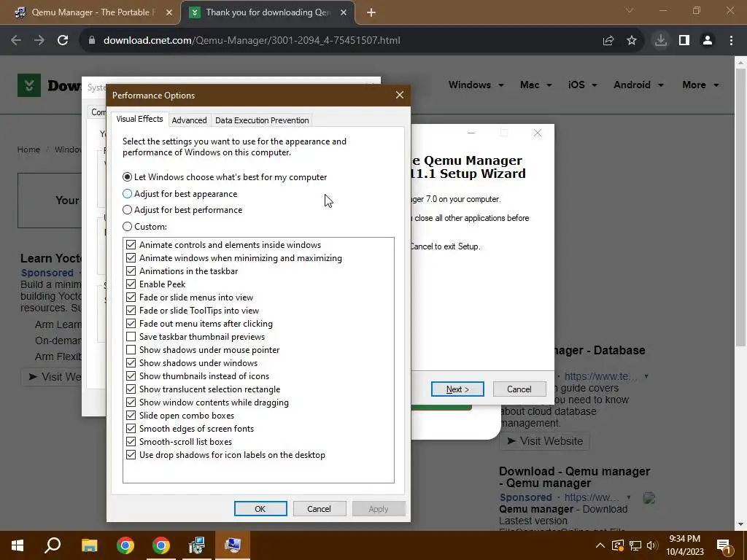
Task: Show hidden tray icons chevron
Action: pos(600,545)
